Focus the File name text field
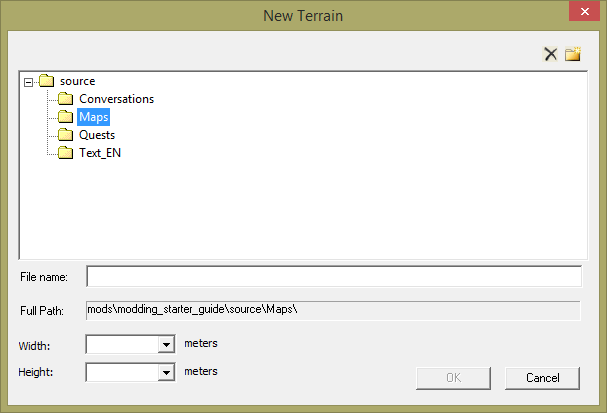This screenshot has height=413, width=607. 333,276
